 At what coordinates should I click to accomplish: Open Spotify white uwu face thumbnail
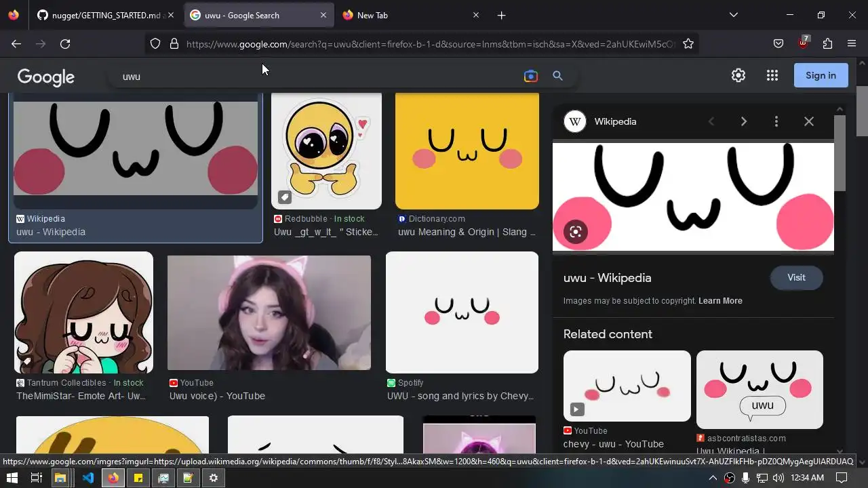tap(462, 312)
